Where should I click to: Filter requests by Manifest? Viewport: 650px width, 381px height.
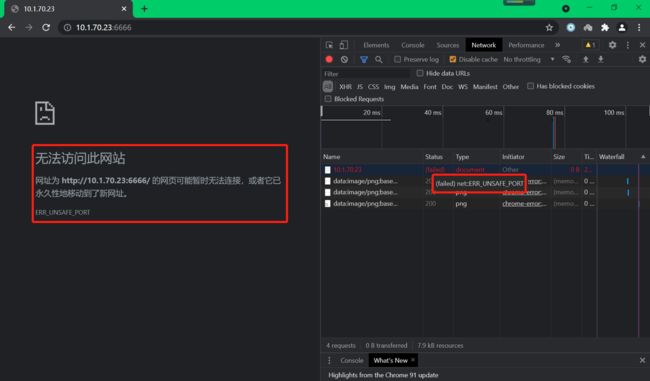(x=485, y=87)
